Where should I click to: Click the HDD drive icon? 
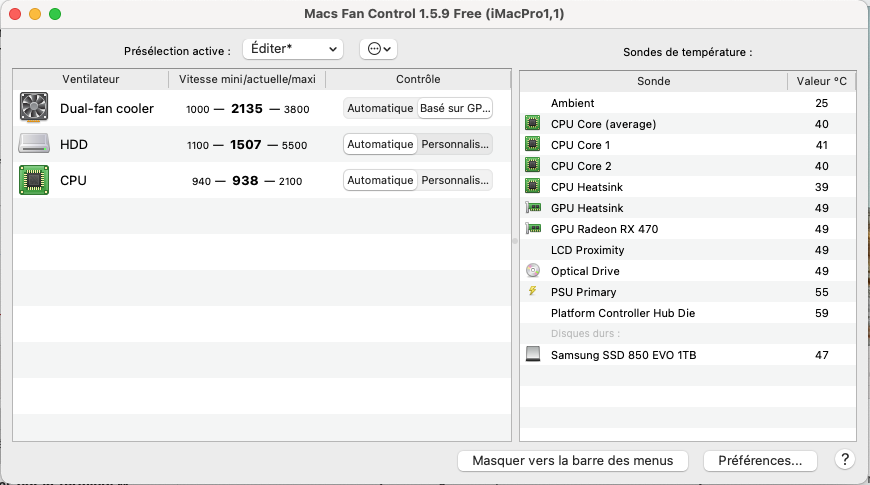point(34,144)
